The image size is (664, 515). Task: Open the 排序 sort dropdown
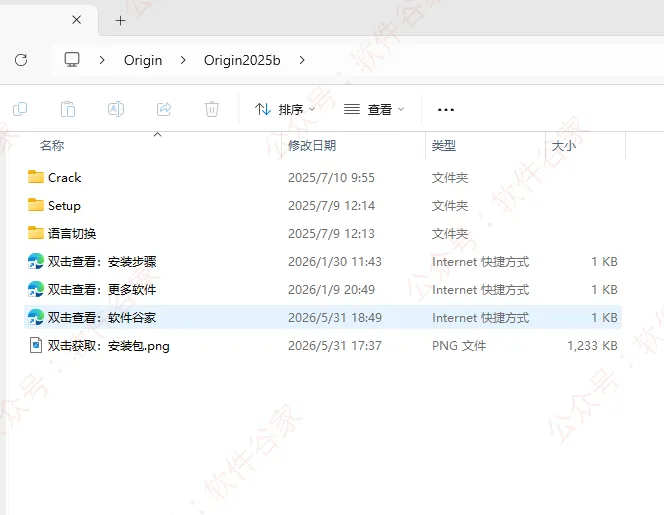click(x=285, y=109)
